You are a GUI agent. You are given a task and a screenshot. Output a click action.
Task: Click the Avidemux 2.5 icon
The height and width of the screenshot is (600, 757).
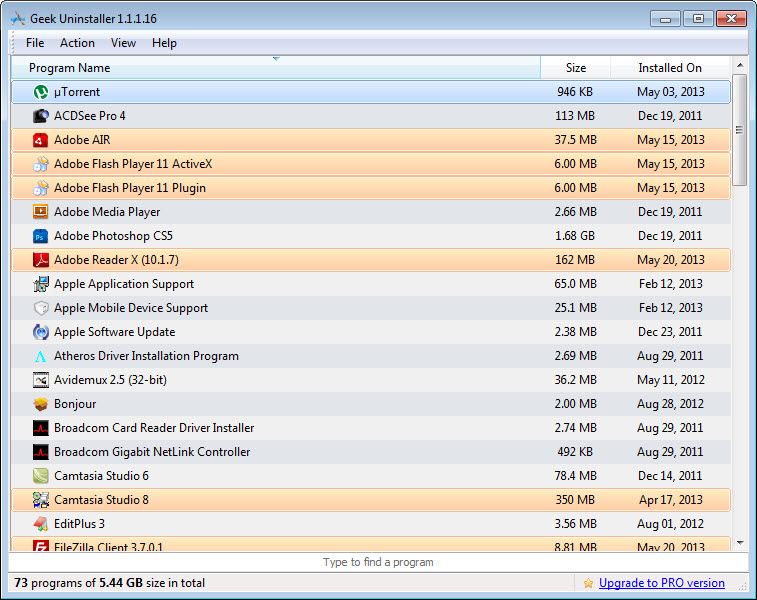(41, 380)
